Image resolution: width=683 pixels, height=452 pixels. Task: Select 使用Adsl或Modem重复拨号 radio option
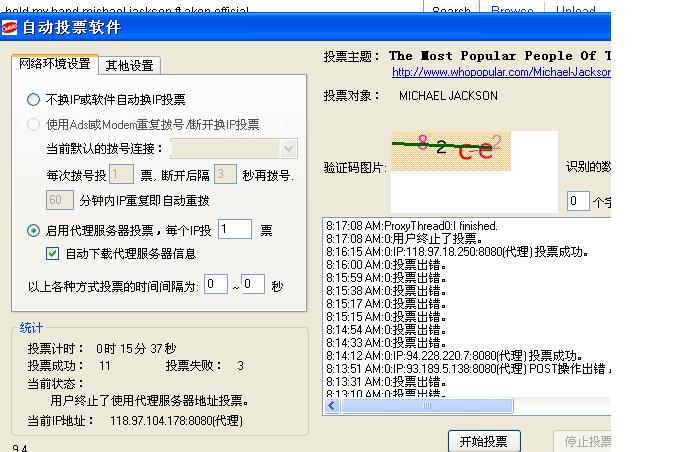click(34, 125)
